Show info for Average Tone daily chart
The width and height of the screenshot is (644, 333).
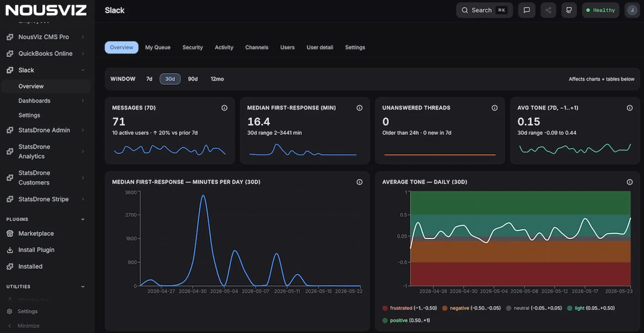(x=630, y=182)
